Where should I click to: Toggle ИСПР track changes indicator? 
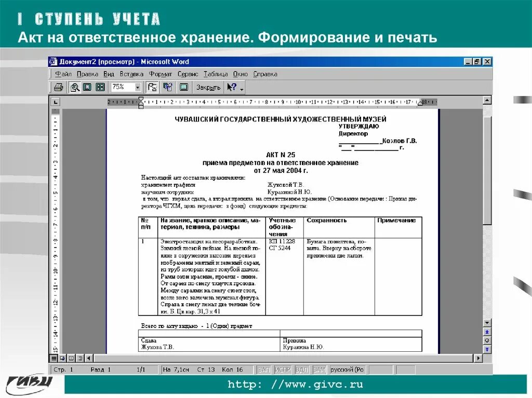[x=283, y=369]
